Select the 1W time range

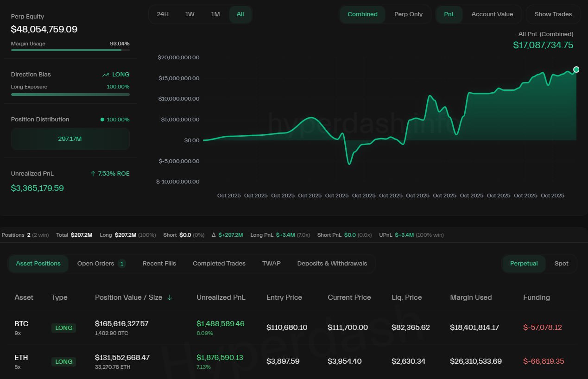(190, 14)
